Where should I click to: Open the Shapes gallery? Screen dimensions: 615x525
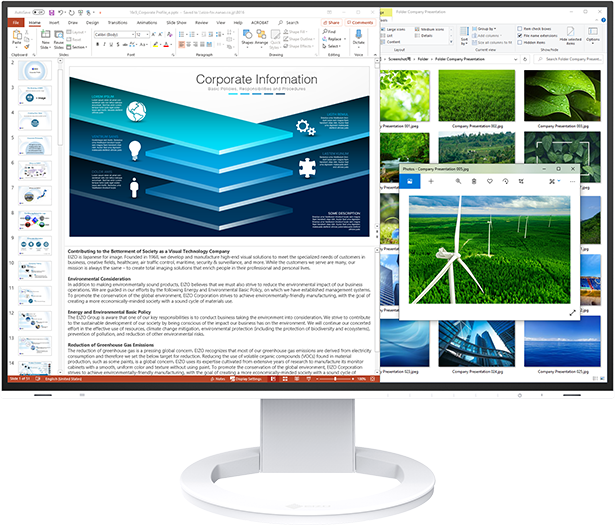[247, 36]
